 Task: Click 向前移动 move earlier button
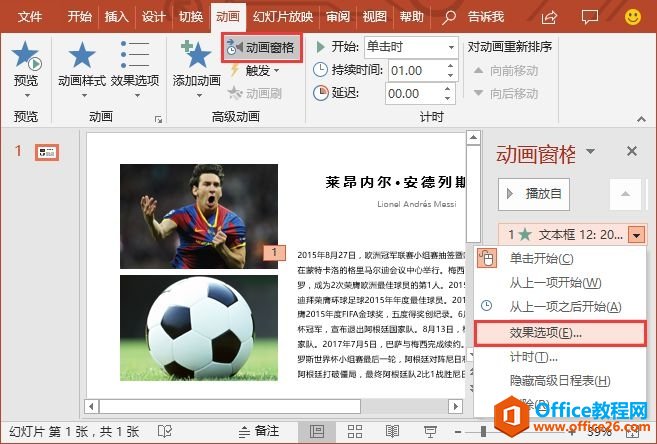(x=513, y=70)
